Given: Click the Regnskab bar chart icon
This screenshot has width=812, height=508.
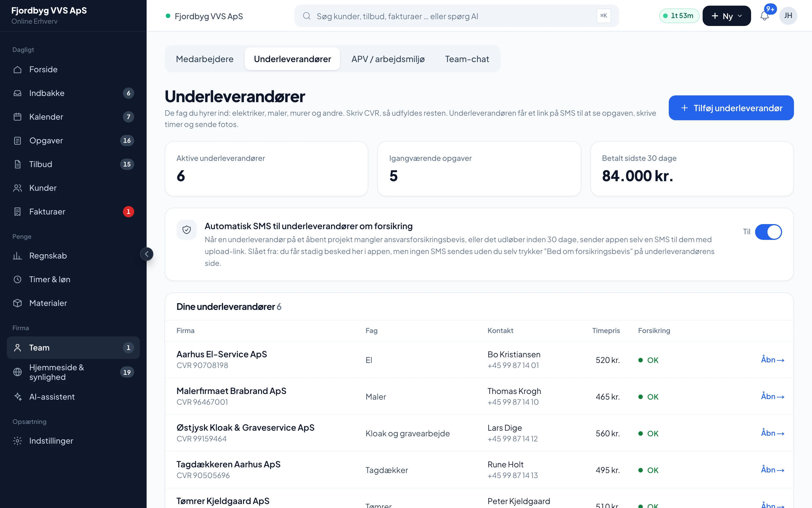Looking at the screenshot, I should 17,256.
